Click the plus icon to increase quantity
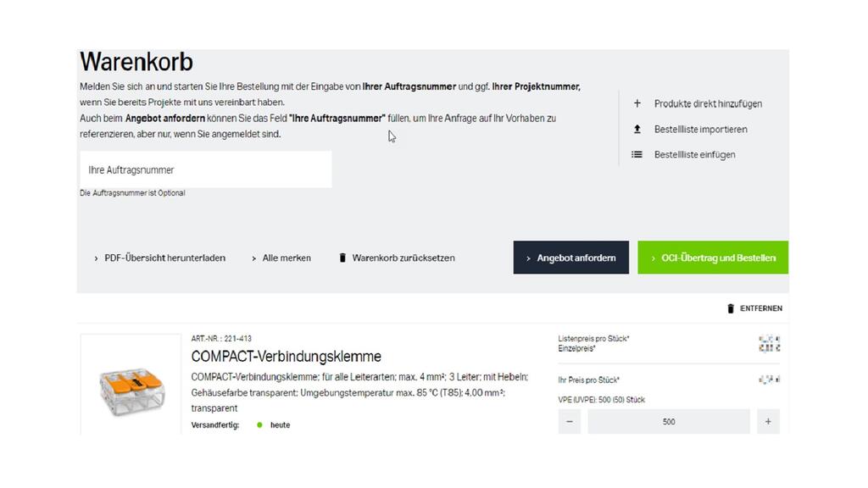The height and width of the screenshot is (488, 868). point(769,421)
